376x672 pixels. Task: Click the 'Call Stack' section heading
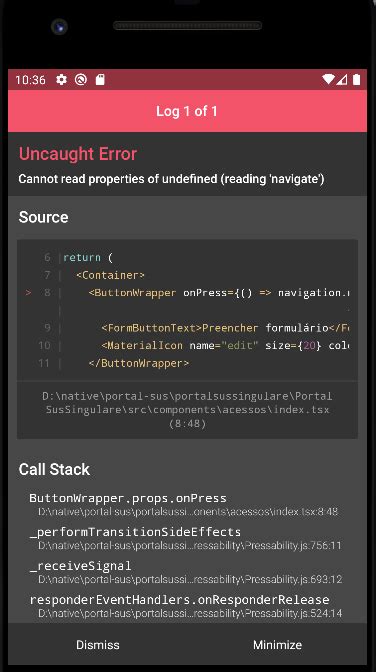pos(54,469)
